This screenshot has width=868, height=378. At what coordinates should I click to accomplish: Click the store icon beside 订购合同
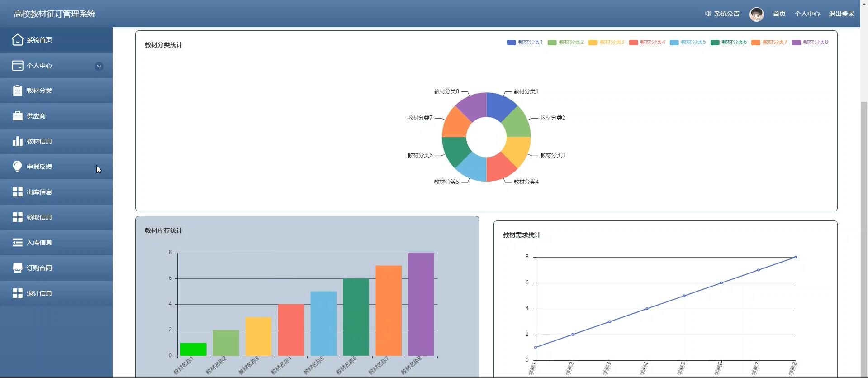(17, 268)
